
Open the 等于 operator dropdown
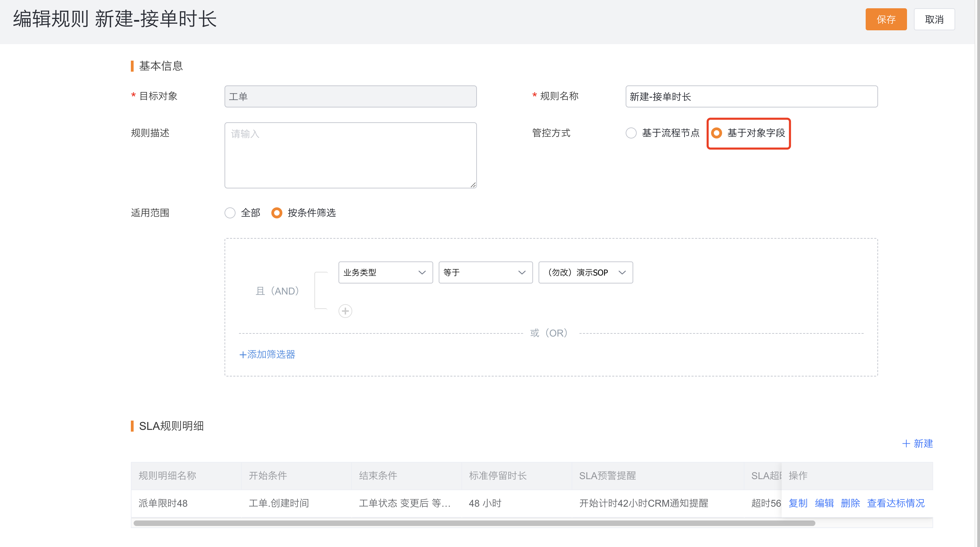(x=486, y=272)
